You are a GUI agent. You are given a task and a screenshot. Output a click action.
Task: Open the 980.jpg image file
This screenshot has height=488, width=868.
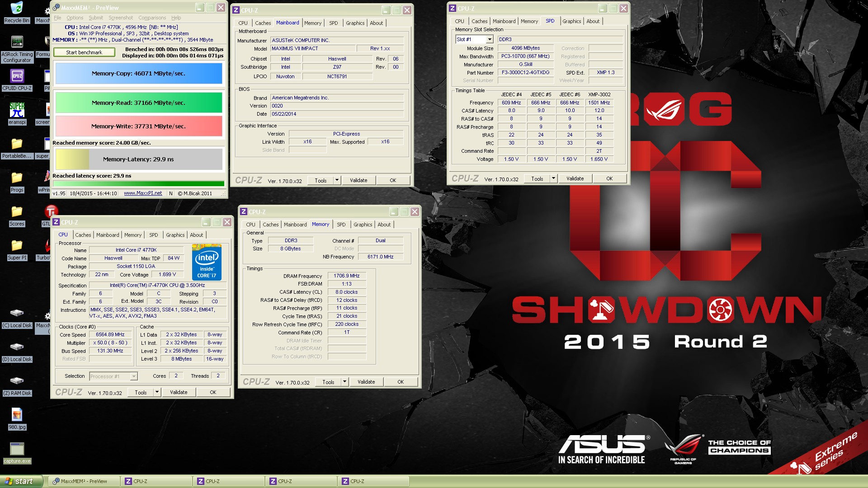click(17, 419)
